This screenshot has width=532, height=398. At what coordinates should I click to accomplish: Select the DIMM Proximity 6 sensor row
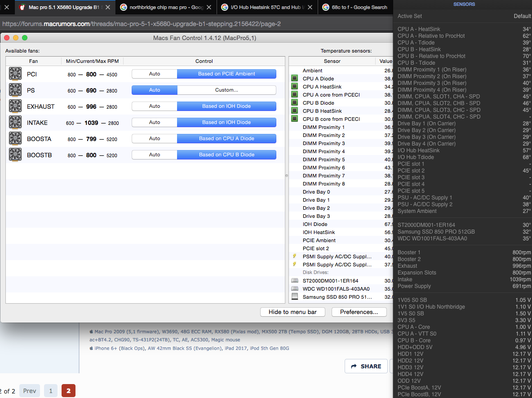coord(341,168)
